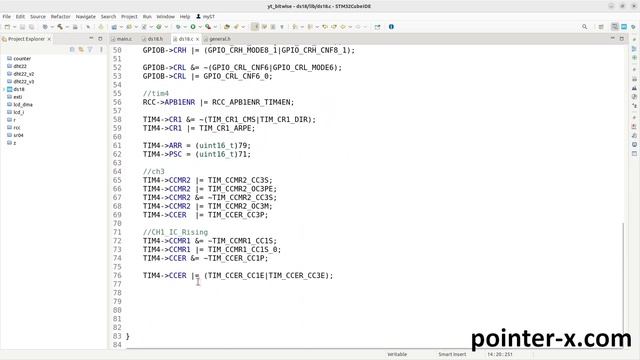This screenshot has height=360, width=640.
Task: Expand the ds18 project tree node
Action: pos(4,89)
